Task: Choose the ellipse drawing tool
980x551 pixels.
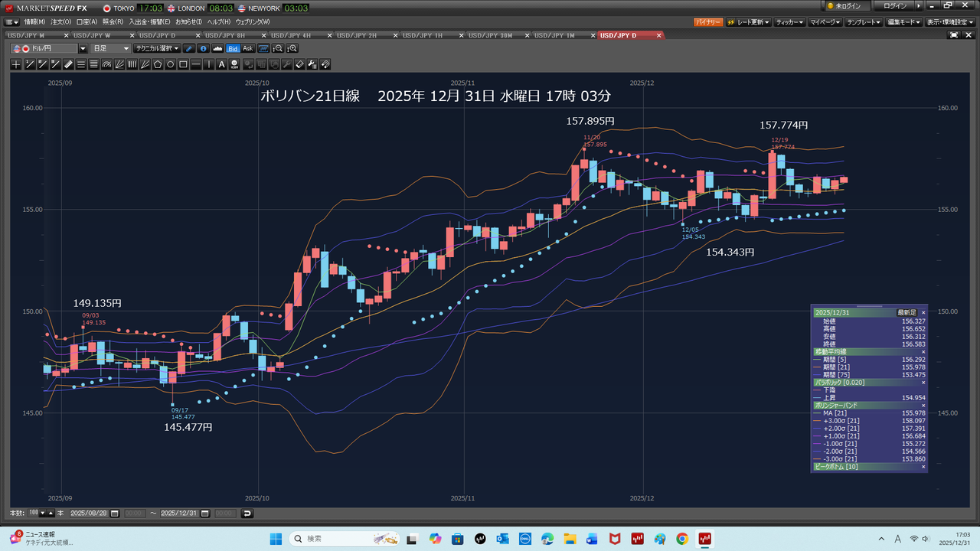Action: click(x=171, y=64)
